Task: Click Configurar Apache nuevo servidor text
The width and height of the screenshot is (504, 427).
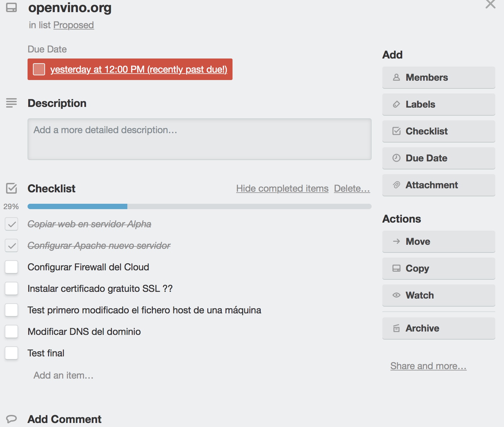Action: pos(99,245)
